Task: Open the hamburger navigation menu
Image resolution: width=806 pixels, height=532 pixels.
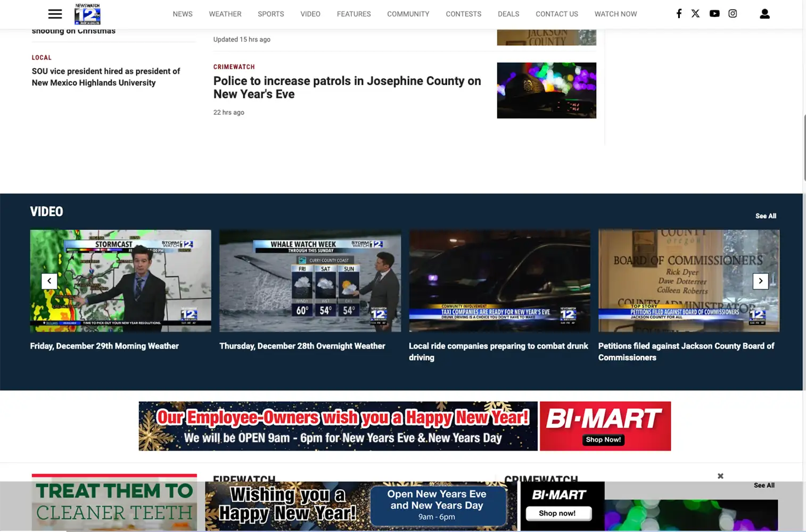Action: click(x=55, y=14)
